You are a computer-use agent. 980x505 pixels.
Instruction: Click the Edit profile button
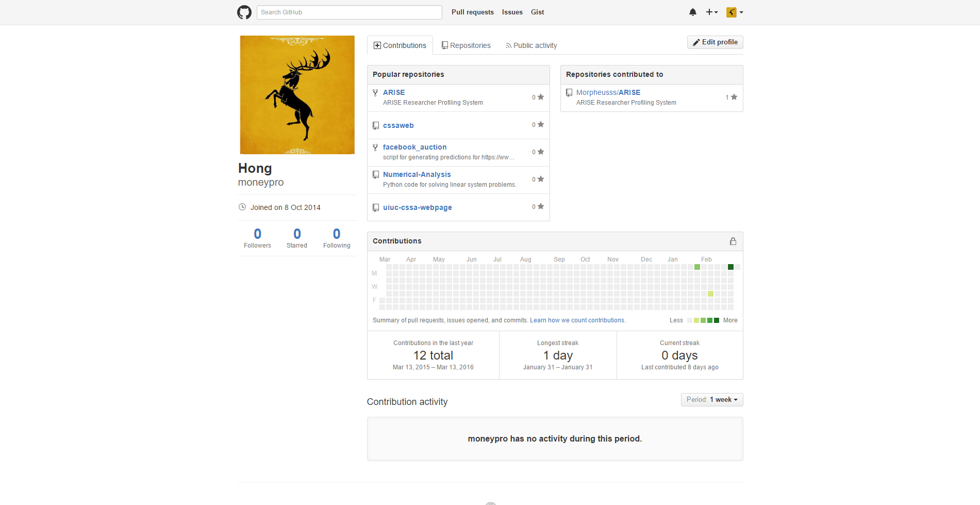point(715,42)
